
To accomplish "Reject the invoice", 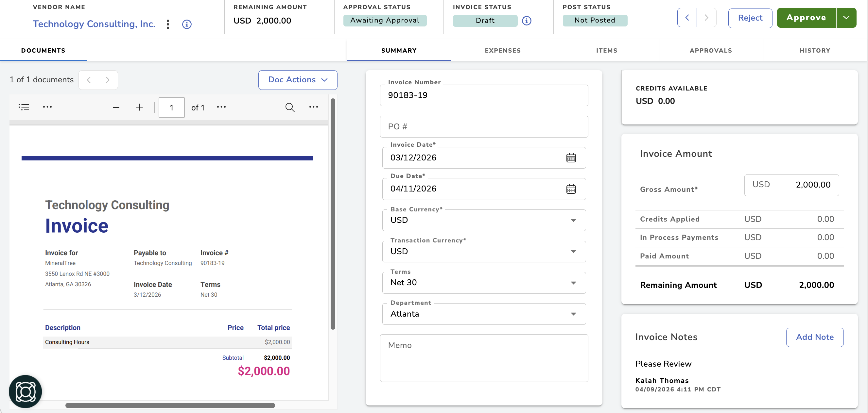I will click(x=750, y=18).
